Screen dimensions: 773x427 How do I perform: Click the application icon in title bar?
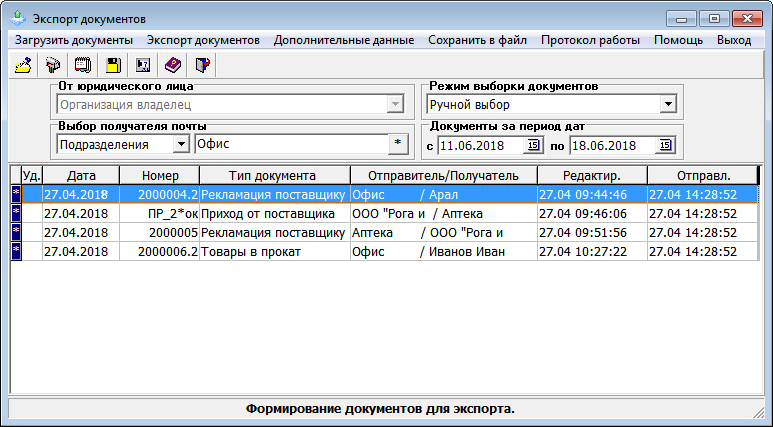[18, 19]
